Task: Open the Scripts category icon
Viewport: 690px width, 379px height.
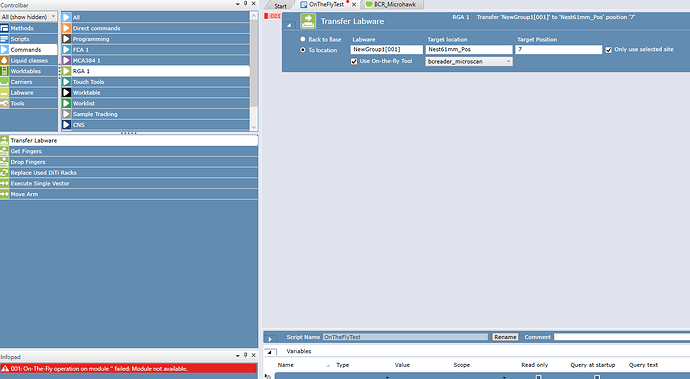Action: (x=4, y=39)
